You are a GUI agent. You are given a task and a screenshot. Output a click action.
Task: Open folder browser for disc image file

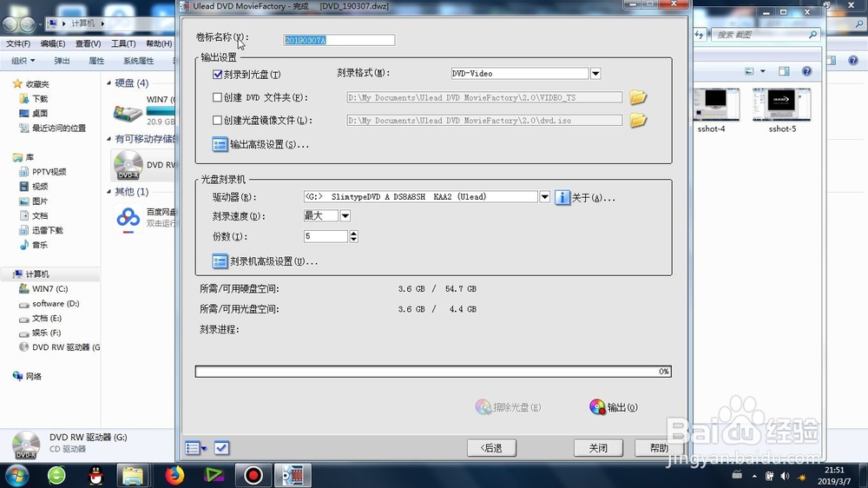tap(638, 120)
